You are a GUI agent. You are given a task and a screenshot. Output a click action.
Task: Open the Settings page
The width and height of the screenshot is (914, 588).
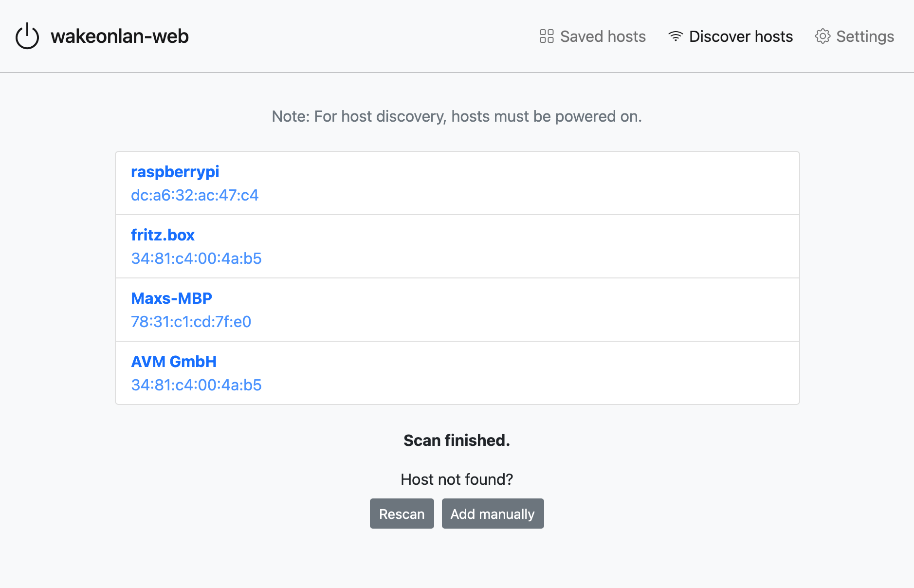865,36
